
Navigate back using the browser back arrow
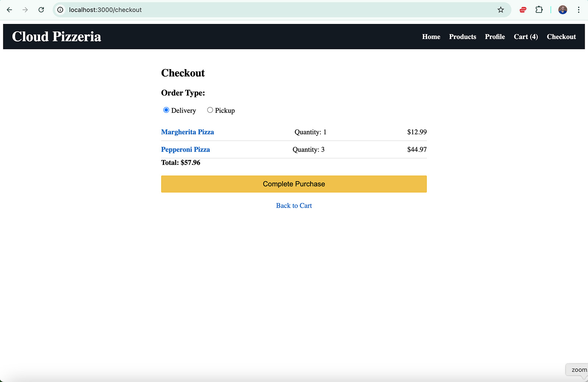click(9, 10)
